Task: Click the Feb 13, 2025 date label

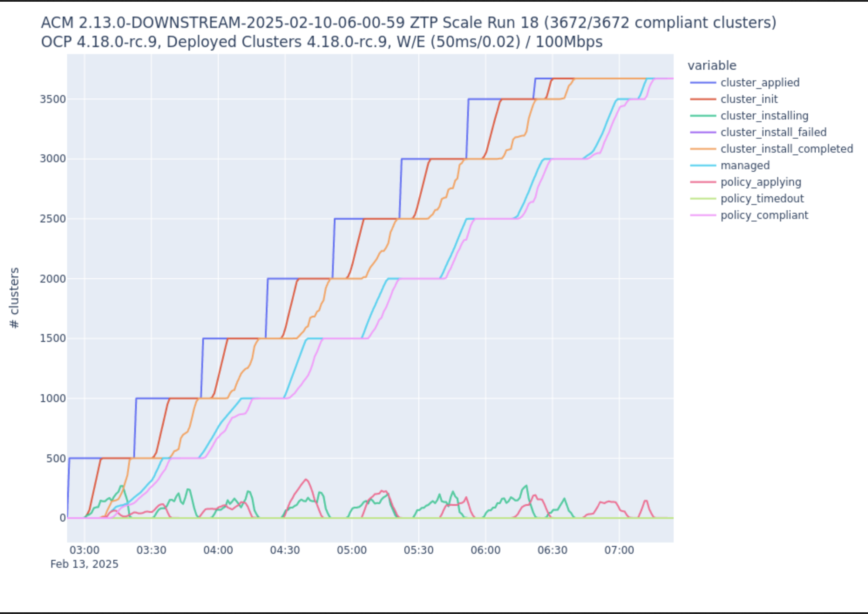Action: [85, 564]
